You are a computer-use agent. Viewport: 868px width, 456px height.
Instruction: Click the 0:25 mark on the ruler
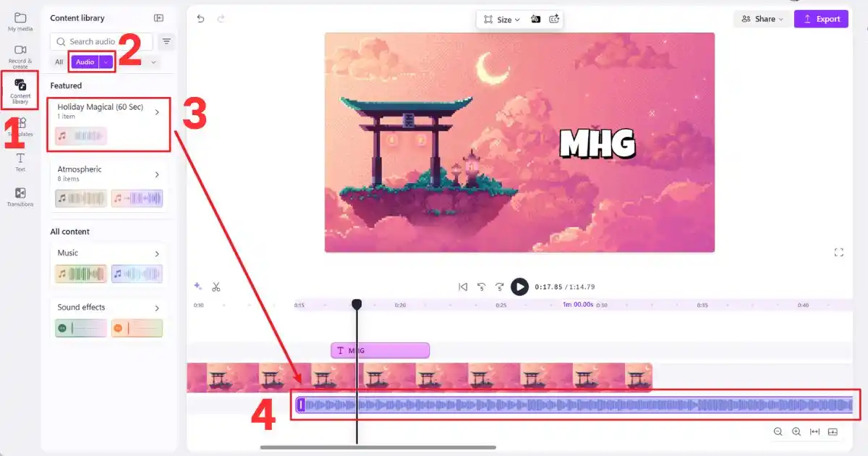501,305
